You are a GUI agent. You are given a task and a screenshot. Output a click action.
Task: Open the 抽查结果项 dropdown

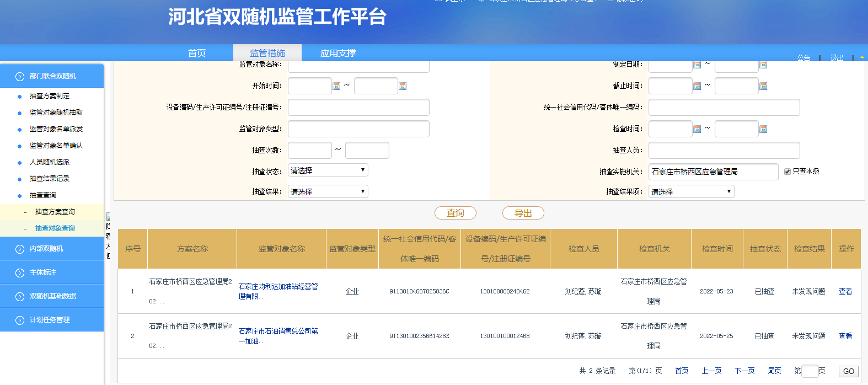[x=691, y=192]
